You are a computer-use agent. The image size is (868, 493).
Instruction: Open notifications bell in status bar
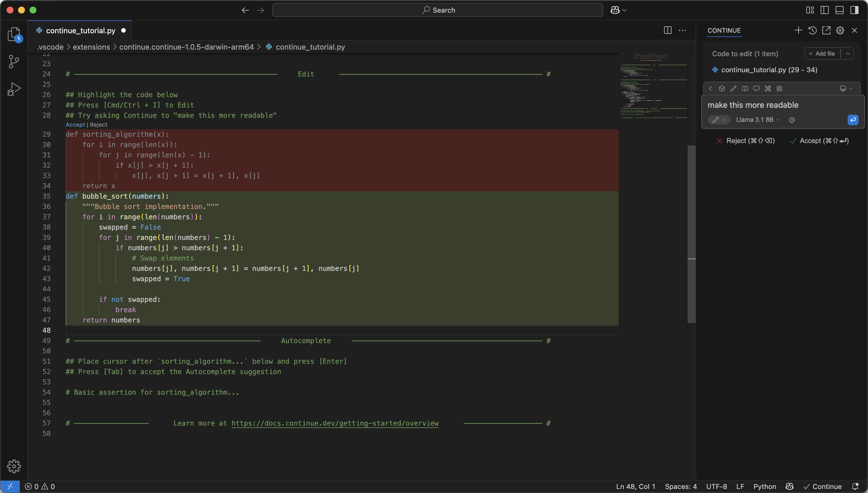tap(855, 486)
